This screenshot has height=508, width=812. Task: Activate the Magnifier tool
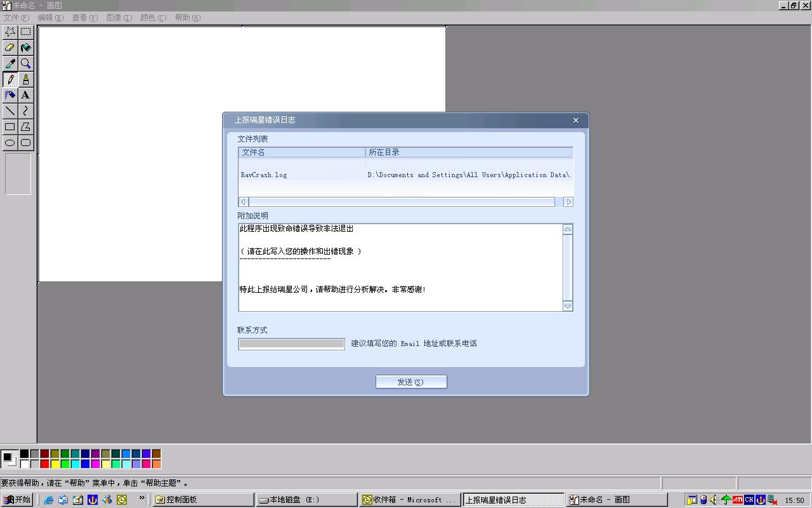point(25,63)
